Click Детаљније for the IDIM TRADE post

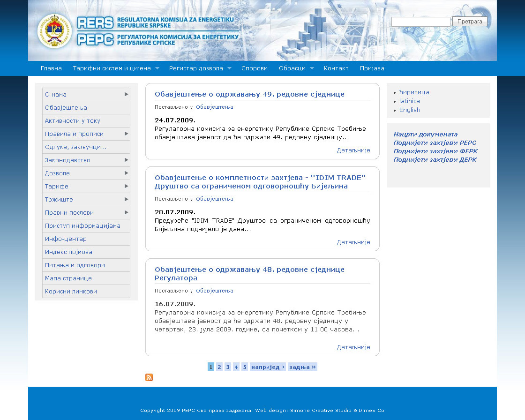click(x=353, y=242)
